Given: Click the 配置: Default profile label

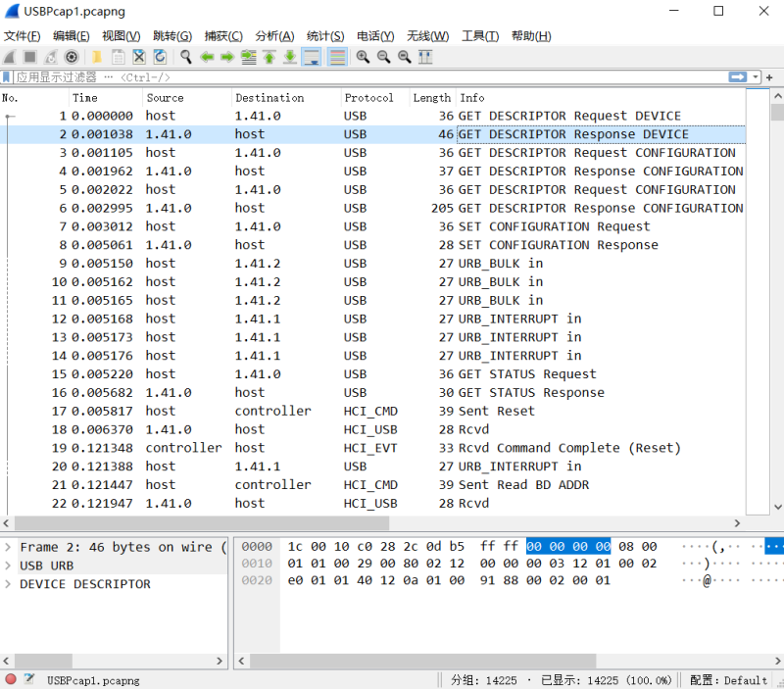Looking at the screenshot, I should pyautogui.click(x=728, y=679).
